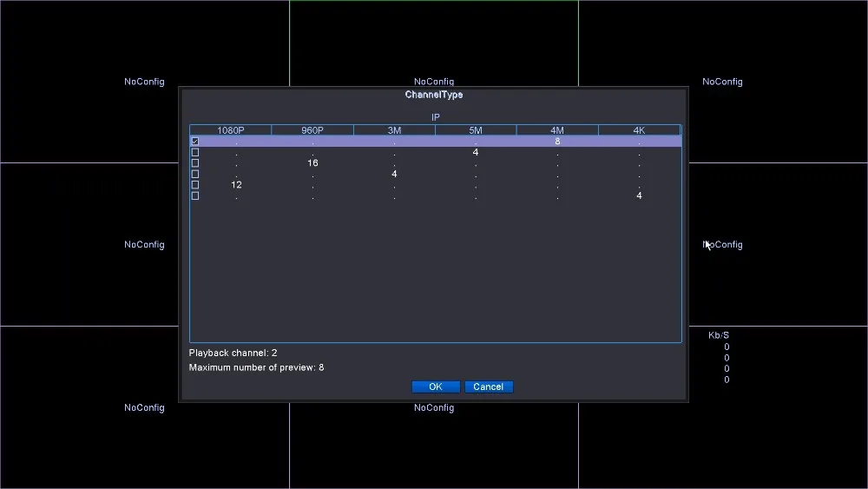Click the 4K column header

tap(639, 130)
